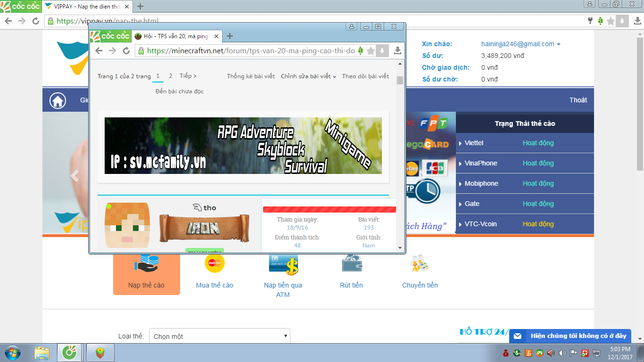This screenshot has height=362, width=644.
Task: Open the 'Chỉnh sửa bài viết' dropdown
Action: [x=308, y=76]
